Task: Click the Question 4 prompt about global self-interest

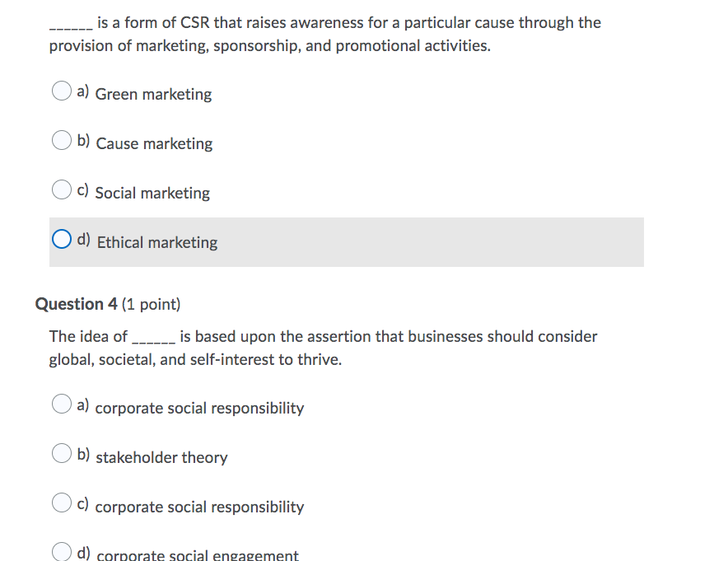Action: pos(323,347)
